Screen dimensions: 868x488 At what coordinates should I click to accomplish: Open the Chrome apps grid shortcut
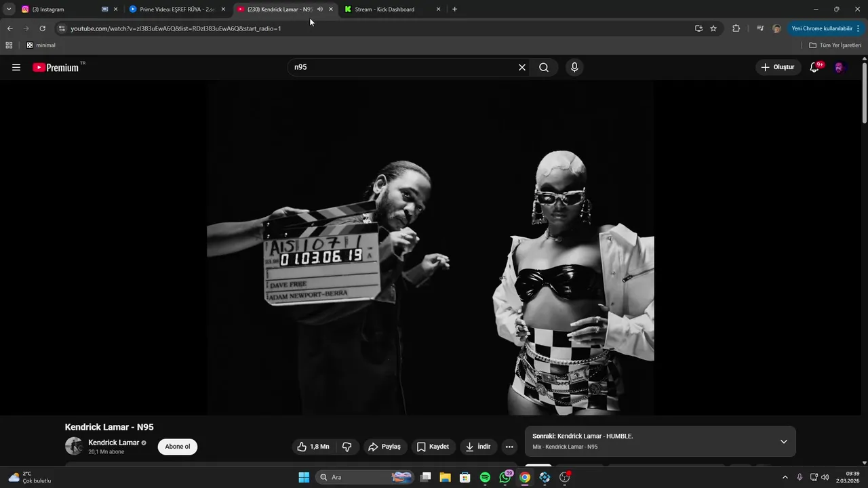pos(9,45)
